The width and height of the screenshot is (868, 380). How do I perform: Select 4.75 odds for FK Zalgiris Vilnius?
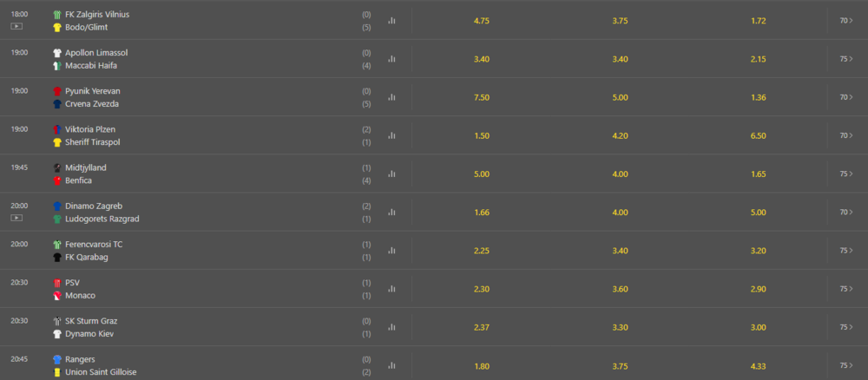tap(483, 20)
